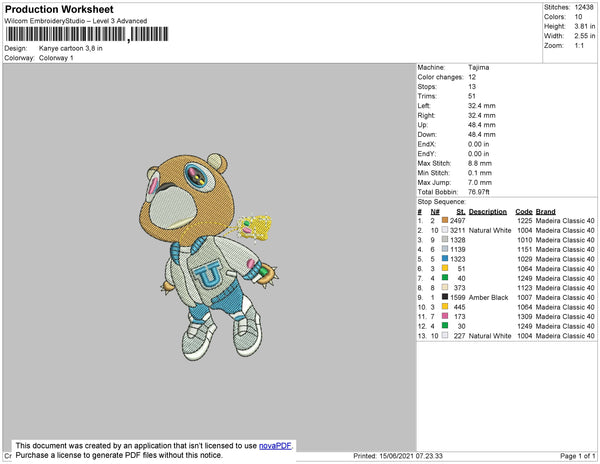
Task: Click 'Natural White' in stop 2 row
Action: 490,230
